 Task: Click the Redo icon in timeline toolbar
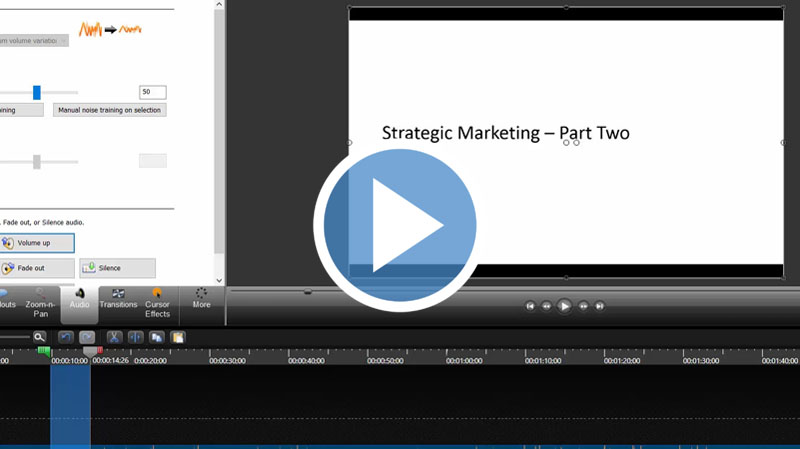coord(87,338)
